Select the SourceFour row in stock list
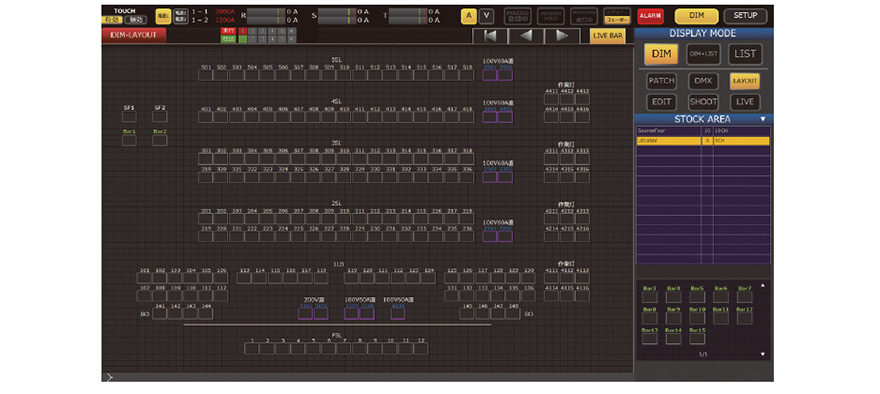 (703, 131)
